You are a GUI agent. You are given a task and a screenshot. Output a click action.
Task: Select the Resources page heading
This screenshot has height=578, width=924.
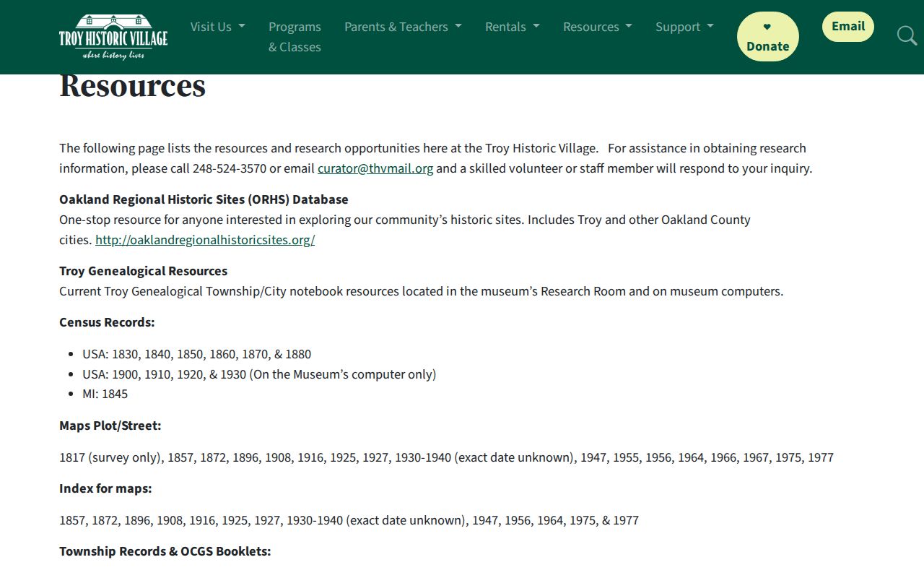coord(133,86)
